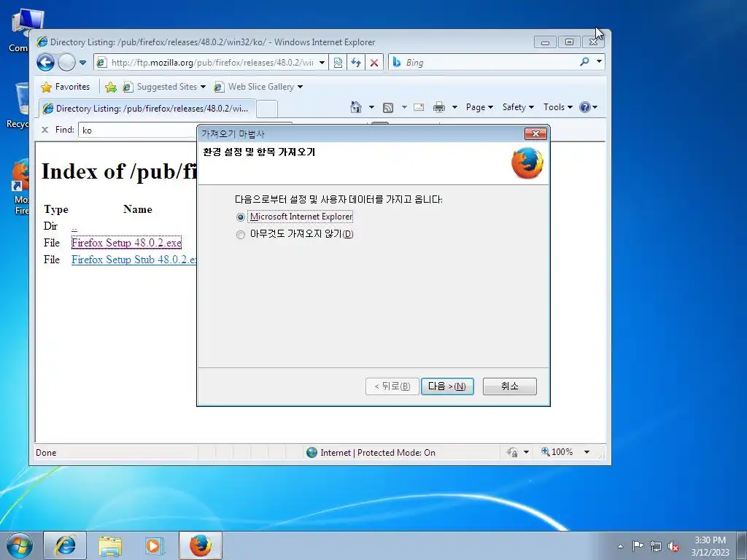Viewport: 747px width, 560px height.
Task: Click the Firefox taskbar icon
Action: click(201, 545)
